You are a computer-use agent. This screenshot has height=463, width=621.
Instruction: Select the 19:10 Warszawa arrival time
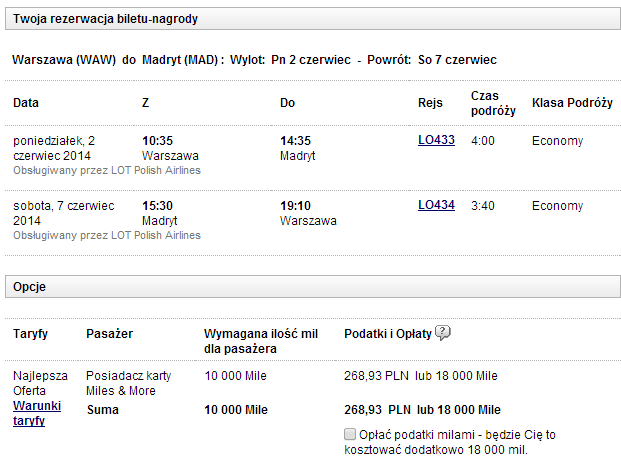pyautogui.click(x=296, y=206)
